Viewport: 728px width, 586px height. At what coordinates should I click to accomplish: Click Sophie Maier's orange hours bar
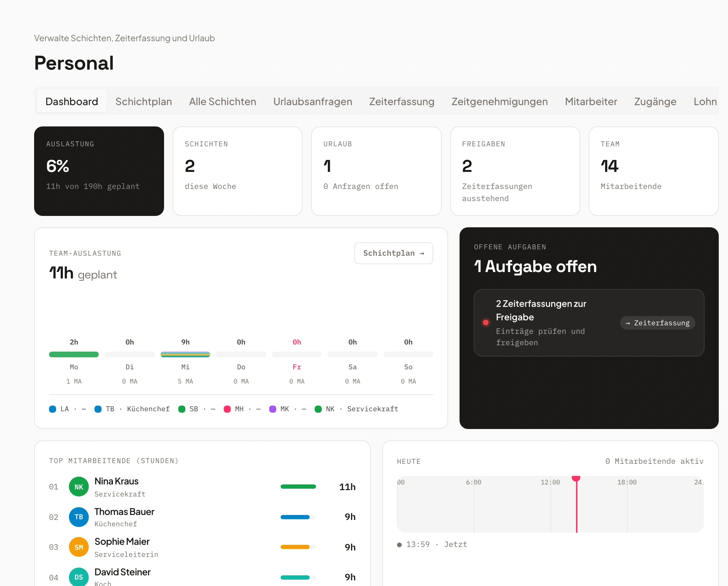295,547
